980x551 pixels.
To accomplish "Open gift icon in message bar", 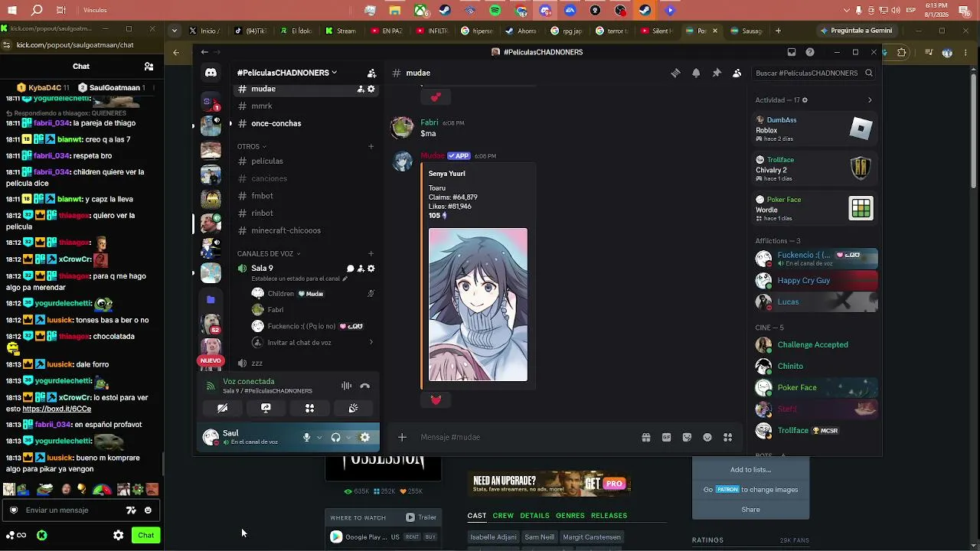I will pyautogui.click(x=646, y=437).
